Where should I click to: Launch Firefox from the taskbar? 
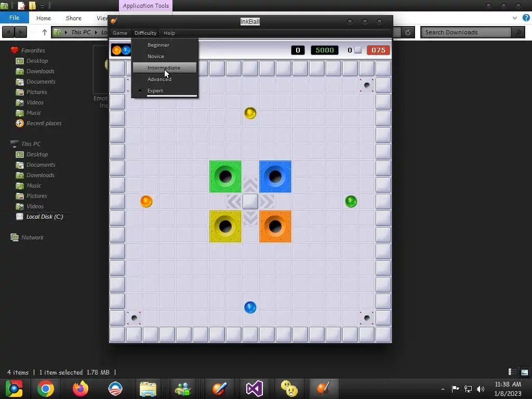pyautogui.click(x=81, y=389)
